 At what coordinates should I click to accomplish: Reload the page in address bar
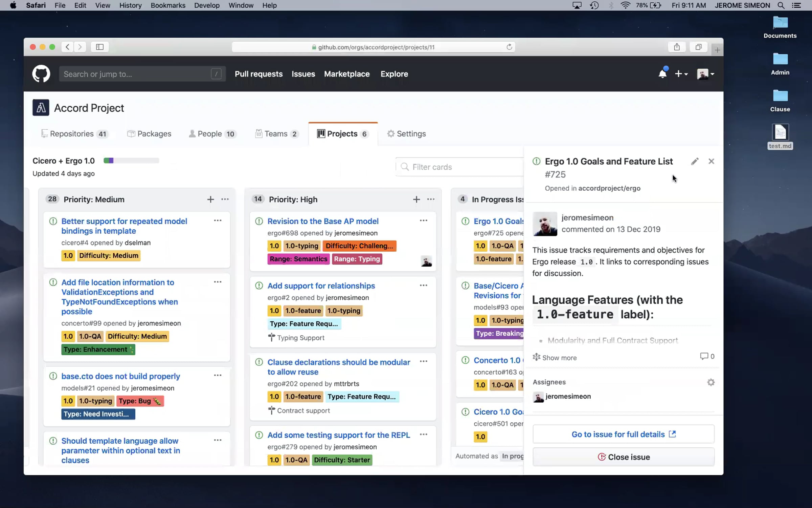point(509,47)
